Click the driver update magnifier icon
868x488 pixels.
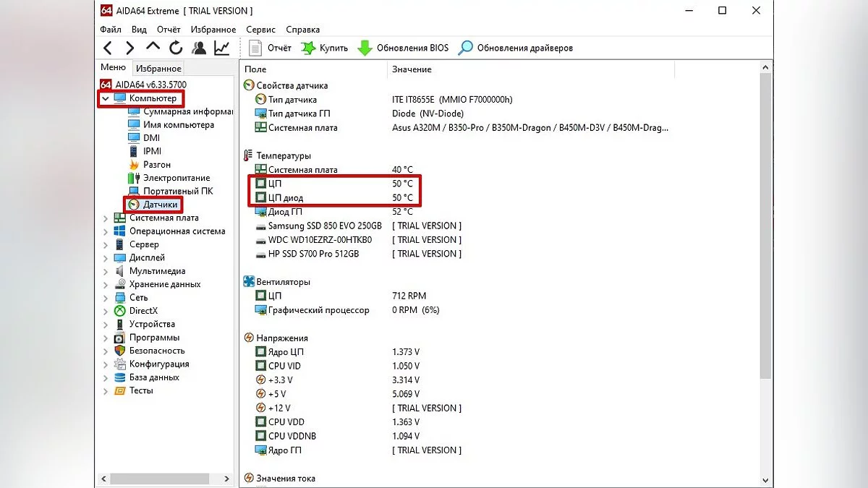(467, 48)
